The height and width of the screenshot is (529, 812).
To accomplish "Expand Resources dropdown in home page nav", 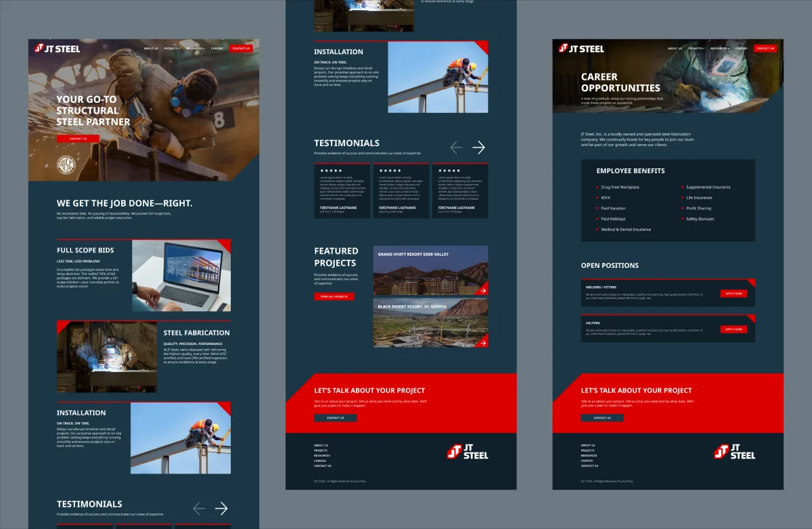I will coord(195,49).
